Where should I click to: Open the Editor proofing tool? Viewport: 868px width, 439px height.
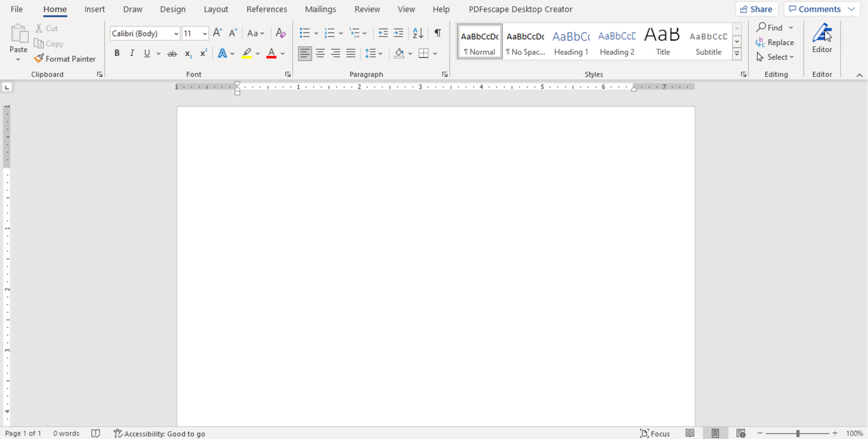(x=822, y=39)
